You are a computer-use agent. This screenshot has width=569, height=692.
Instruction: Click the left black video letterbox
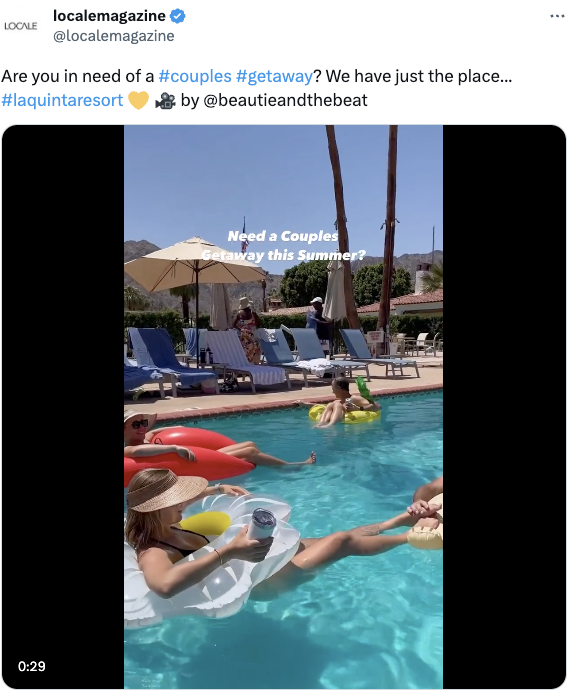point(63,406)
